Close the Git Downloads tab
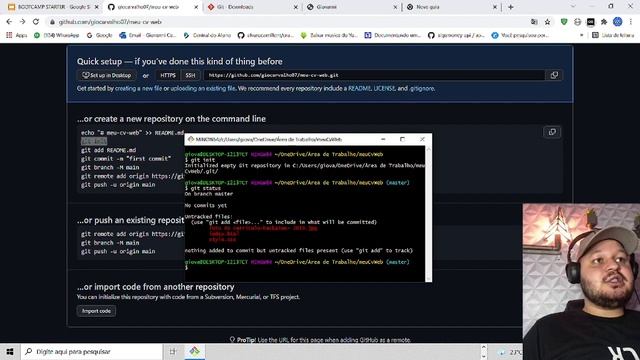Screen dimensions: 640x360 296,7
